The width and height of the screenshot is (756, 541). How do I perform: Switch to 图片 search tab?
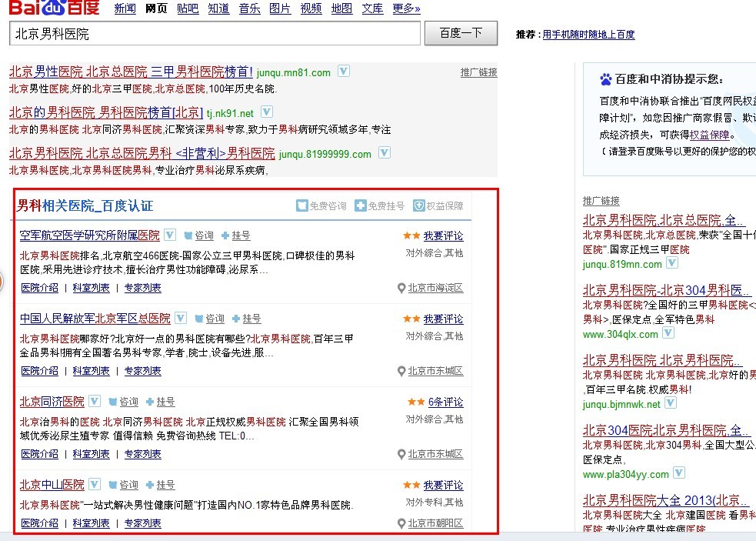pos(280,8)
